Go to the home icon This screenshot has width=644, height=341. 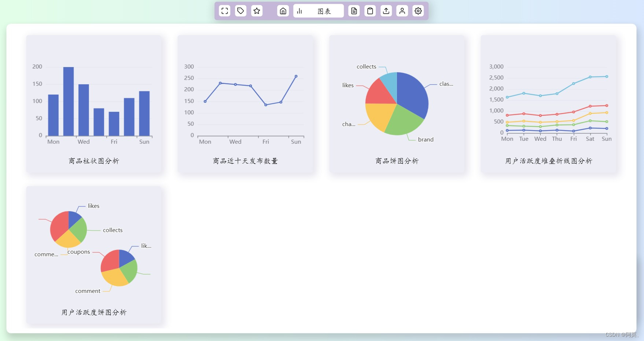(283, 11)
